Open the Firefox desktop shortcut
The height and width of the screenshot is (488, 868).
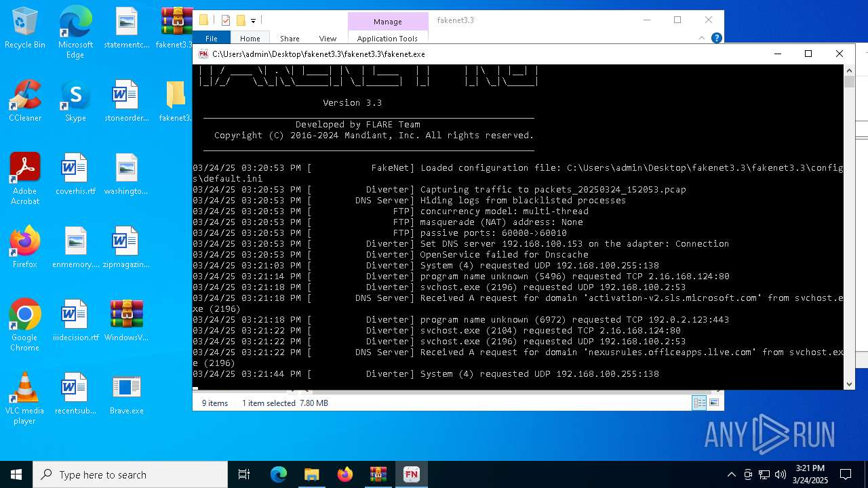click(x=25, y=247)
